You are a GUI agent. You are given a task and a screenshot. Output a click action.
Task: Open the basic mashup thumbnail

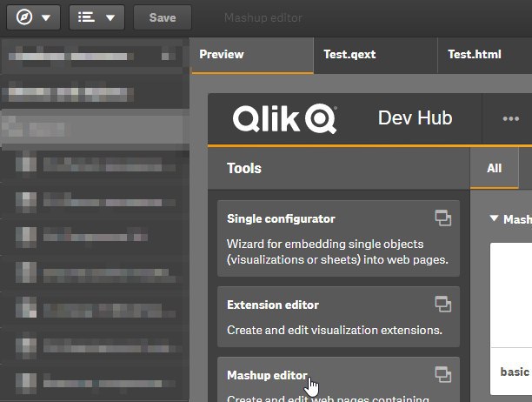click(511, 318)
